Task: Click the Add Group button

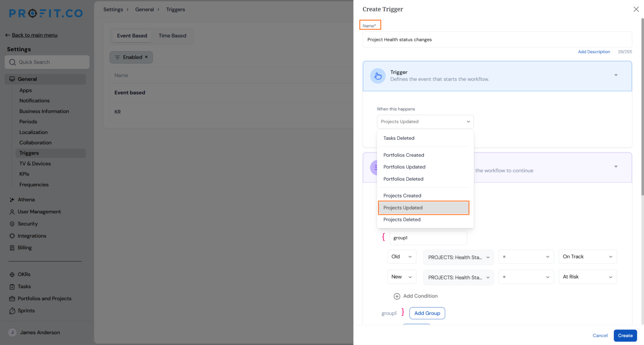Action: (x=427, y=313)
